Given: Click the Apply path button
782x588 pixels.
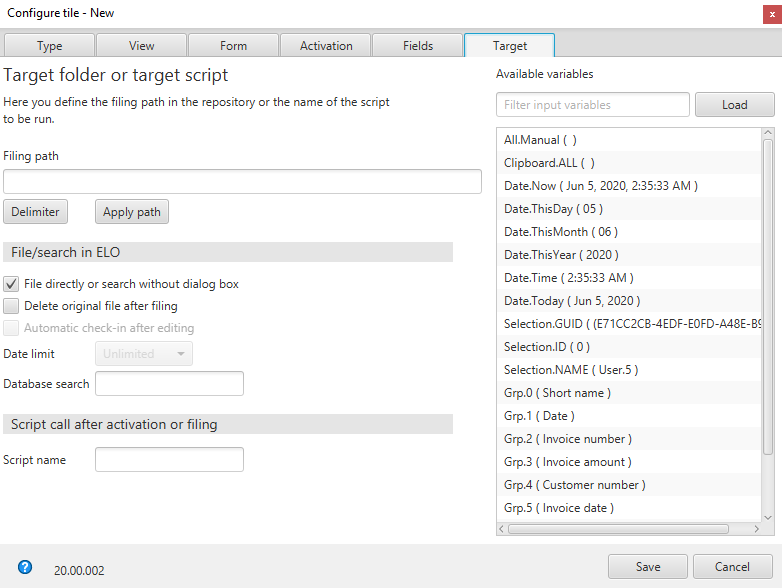Looking at the screenshot, I should coord(132,212).
